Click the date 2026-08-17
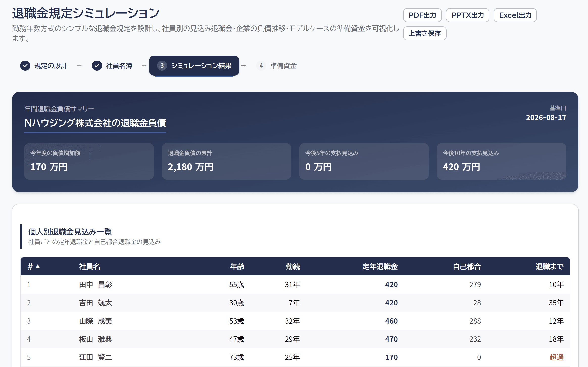Image resolution: width=588 pixels, height=367 pixels. coord(546,118)
